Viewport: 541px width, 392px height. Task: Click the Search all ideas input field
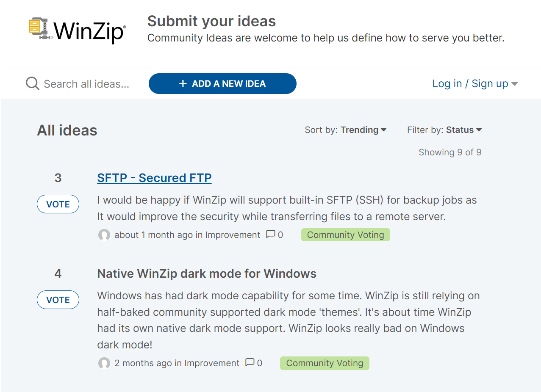(85, 83)
